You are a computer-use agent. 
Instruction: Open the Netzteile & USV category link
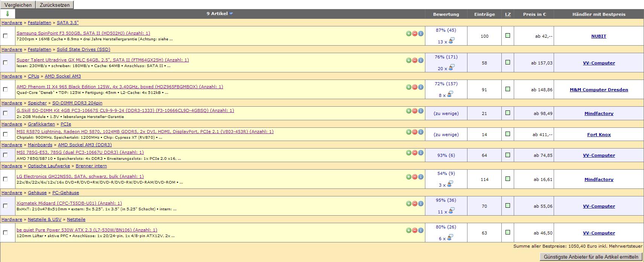point(44,219)
